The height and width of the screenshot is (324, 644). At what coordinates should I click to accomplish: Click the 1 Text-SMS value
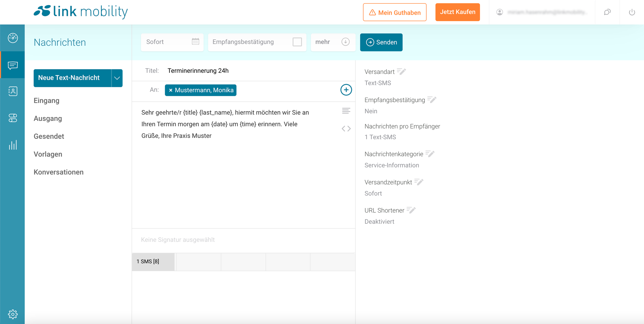click(x=380, y=137)
